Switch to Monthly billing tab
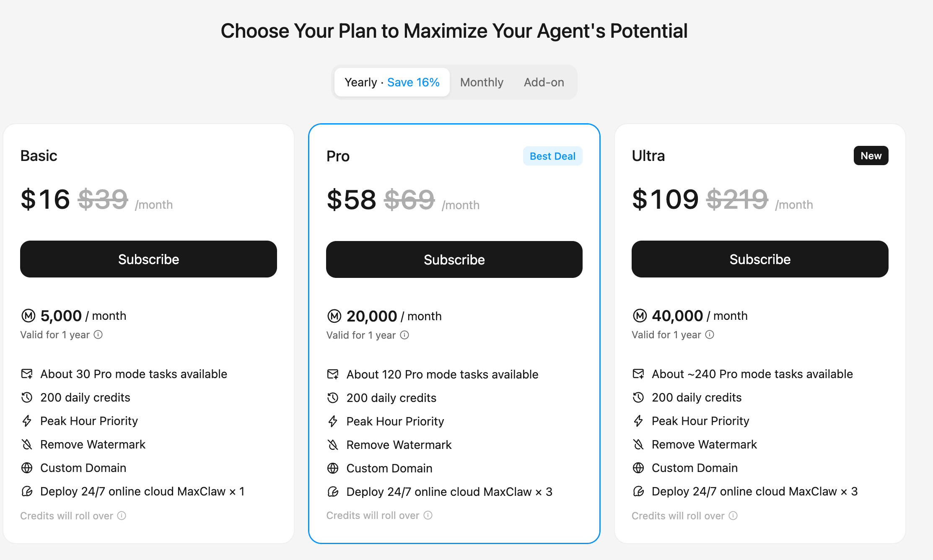 482,82
